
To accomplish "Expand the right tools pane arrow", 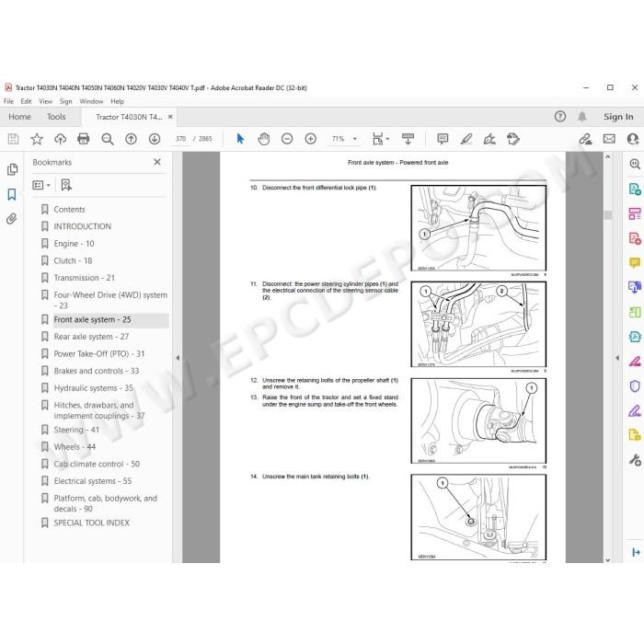I will coord(617,358).
